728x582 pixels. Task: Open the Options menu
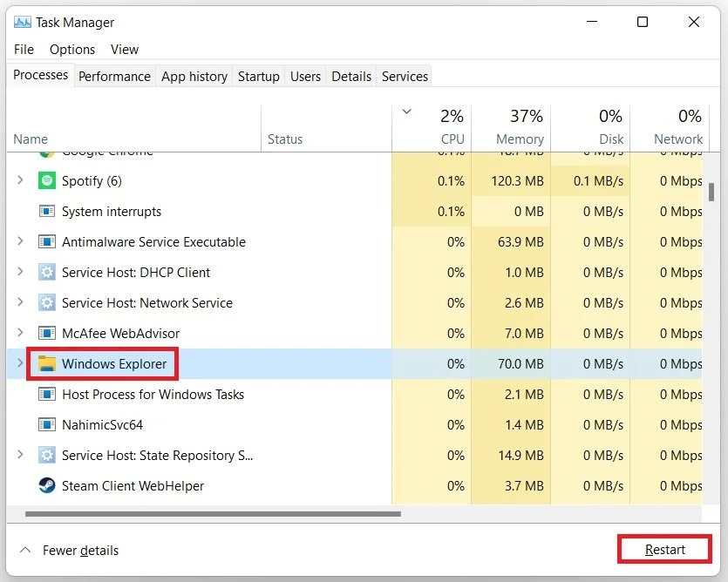(72, 50)
